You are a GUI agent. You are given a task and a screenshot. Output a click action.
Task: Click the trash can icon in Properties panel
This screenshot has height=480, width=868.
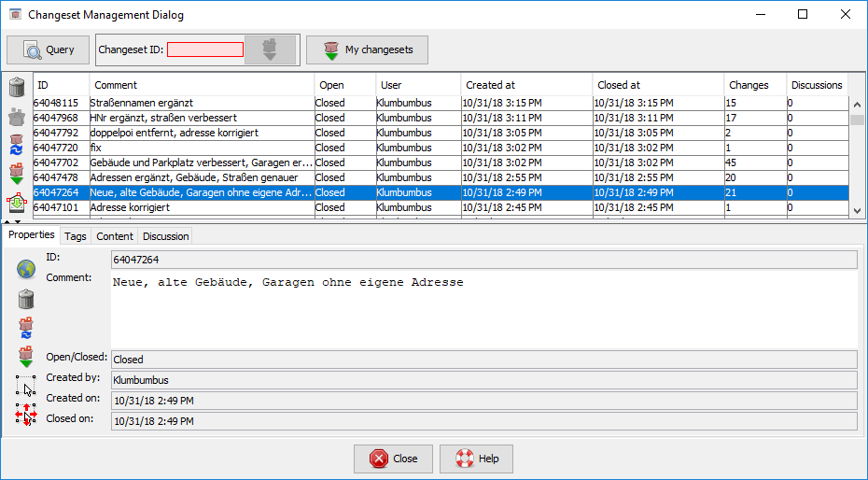[x=26, y=299]
